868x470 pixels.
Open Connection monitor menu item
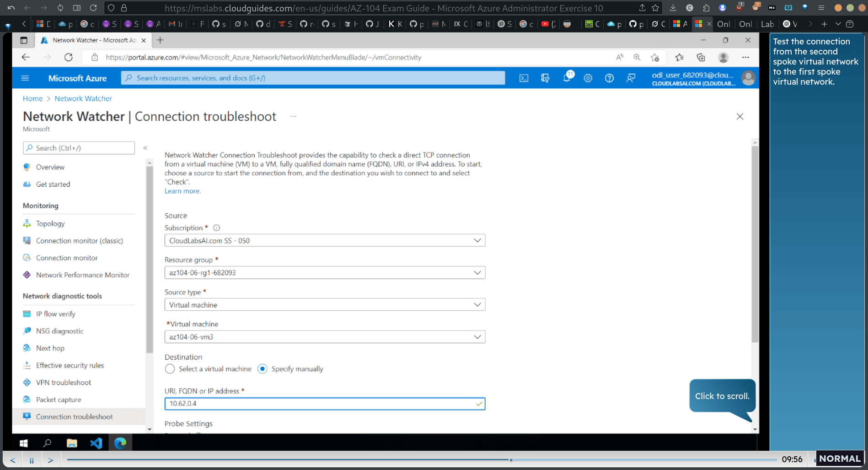coord(67,258)
